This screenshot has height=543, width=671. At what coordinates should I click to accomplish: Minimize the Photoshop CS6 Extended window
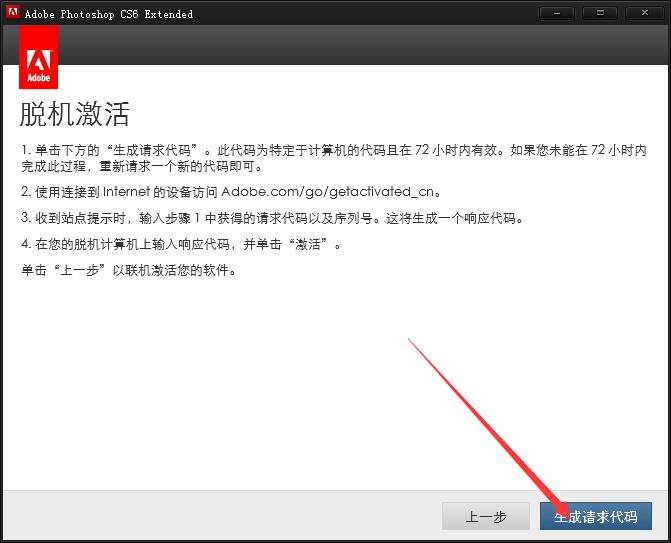point(557,13)
